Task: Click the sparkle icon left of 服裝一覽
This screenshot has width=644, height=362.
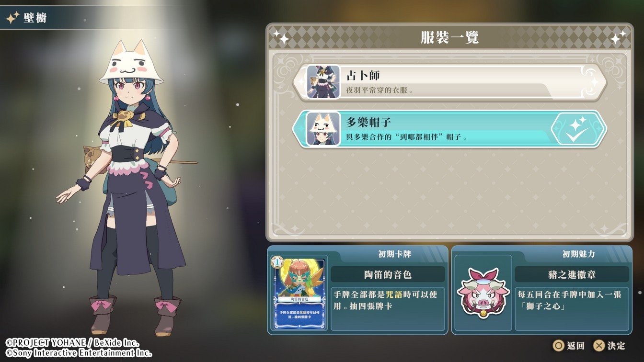Action: pyautogui.click(x=281, y=38)
